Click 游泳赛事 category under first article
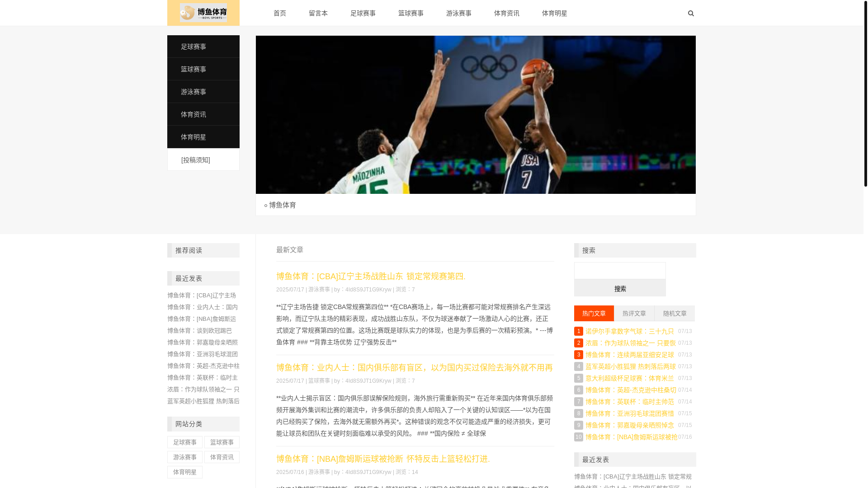Viewport: 868px width, 488px height. (319, 290)
